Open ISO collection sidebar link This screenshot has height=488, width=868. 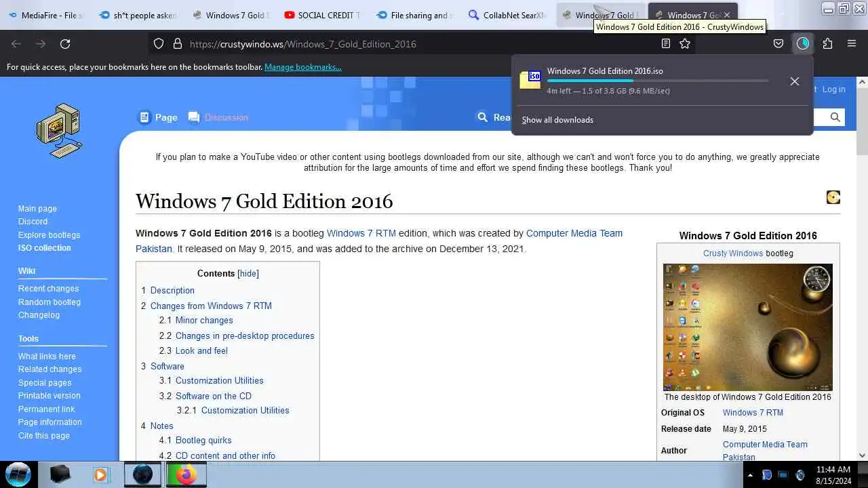pyautogui.click(x=44, y=248)
